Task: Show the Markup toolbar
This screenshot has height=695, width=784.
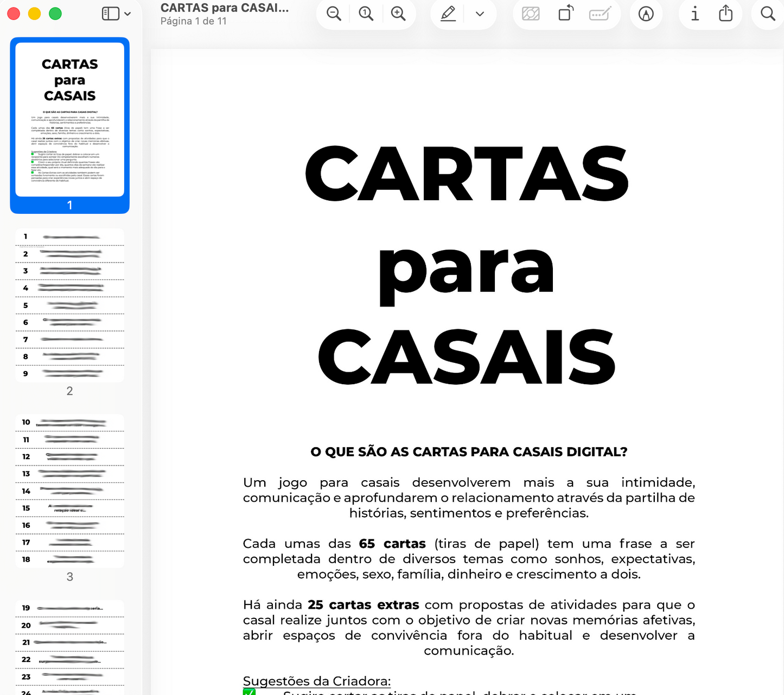Action: [646, 14]
